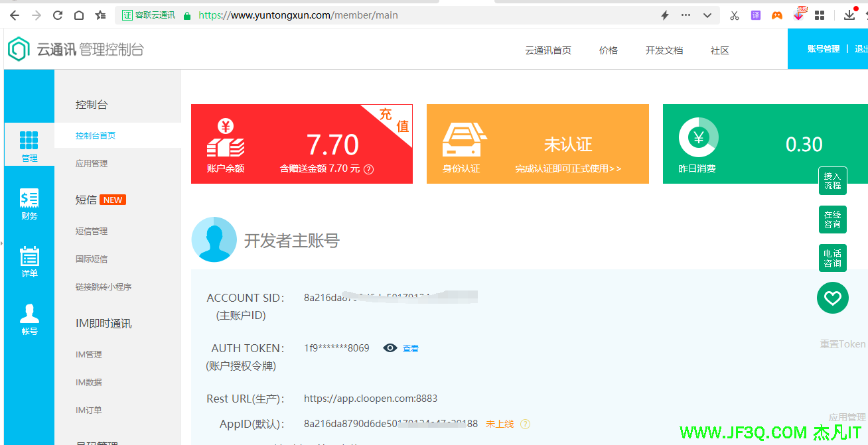Screen dimensions: 868x445
Task: Expand the address bar dropdown chevron
Action: [x=707, y=15]
